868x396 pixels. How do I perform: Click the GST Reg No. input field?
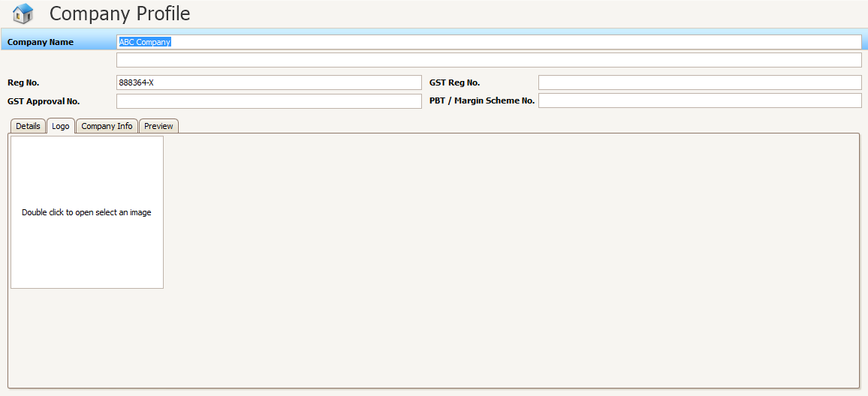[700, 82]
